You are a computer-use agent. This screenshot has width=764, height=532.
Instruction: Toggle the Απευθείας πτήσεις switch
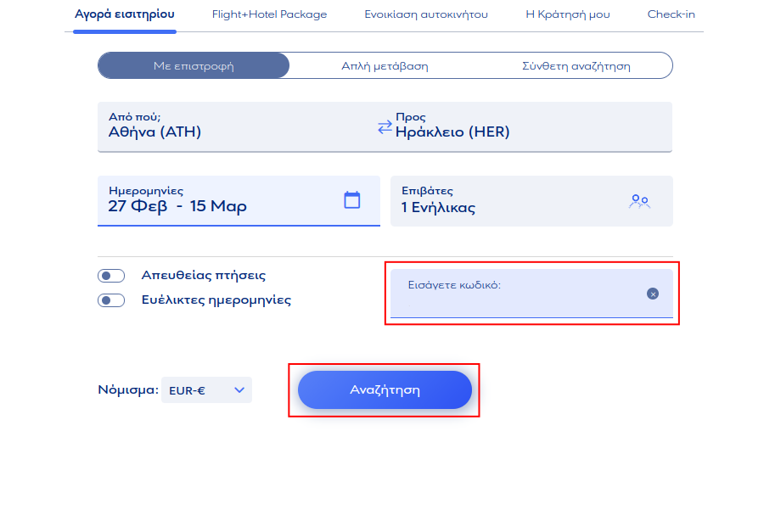(x=111, y=276)
